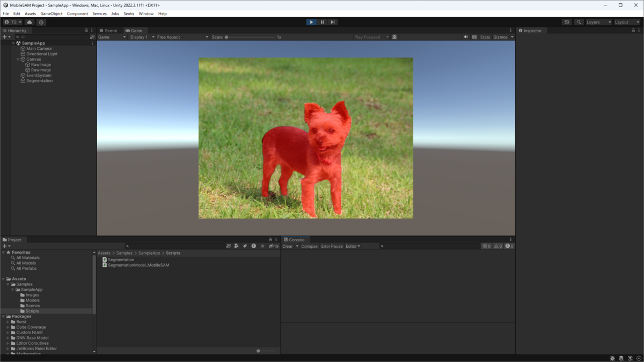Open Search by Type icon in Project
The image size is (644, 362).
tap(236, 246)
